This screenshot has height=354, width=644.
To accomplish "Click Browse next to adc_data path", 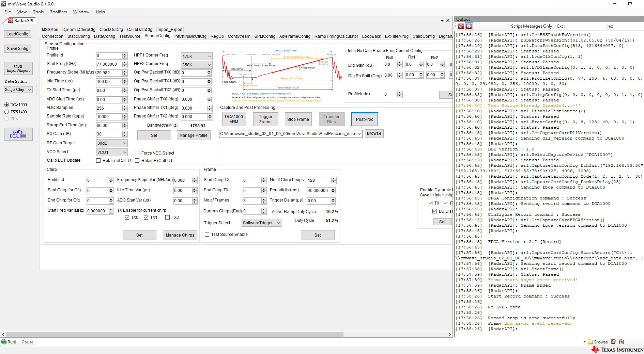I will point(374,133).
